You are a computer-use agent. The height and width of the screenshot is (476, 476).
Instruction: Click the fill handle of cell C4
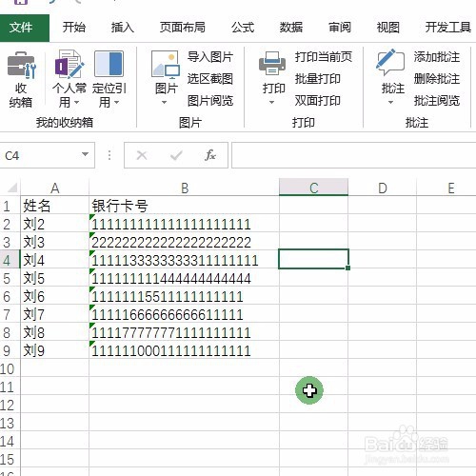tap(347, 268)
